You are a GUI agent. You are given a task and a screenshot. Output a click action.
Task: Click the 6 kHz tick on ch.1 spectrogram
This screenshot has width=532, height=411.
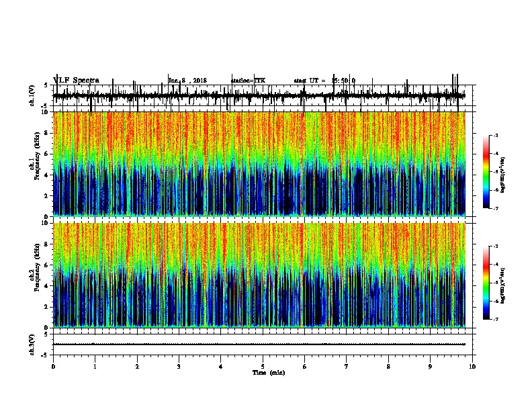pos(47,154)
